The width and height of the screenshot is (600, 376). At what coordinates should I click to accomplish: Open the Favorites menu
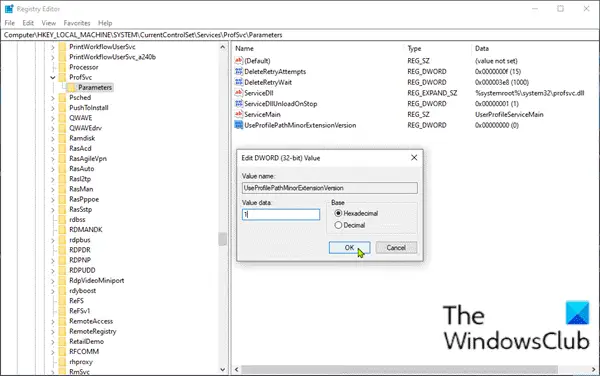[77, 23]
